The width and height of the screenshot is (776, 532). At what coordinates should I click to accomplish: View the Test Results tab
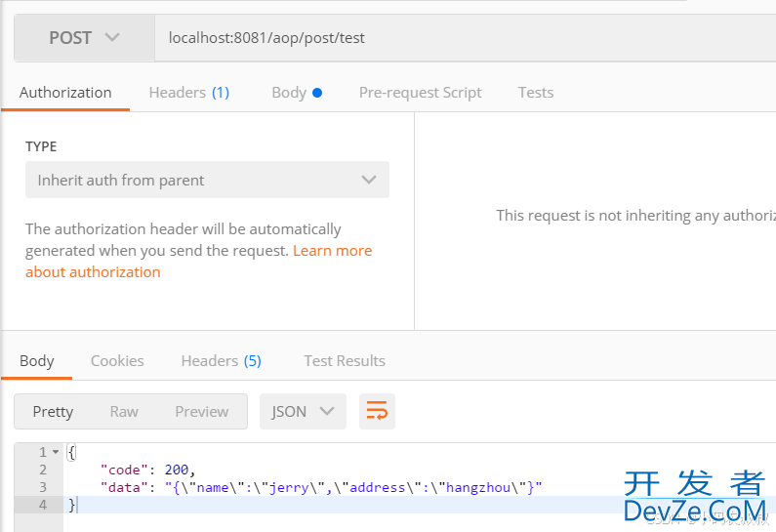(345, 361)
